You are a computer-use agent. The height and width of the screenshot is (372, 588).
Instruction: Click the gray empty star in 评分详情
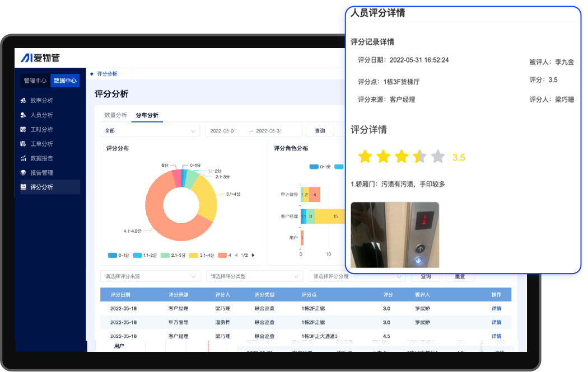[x=437, y=156]
